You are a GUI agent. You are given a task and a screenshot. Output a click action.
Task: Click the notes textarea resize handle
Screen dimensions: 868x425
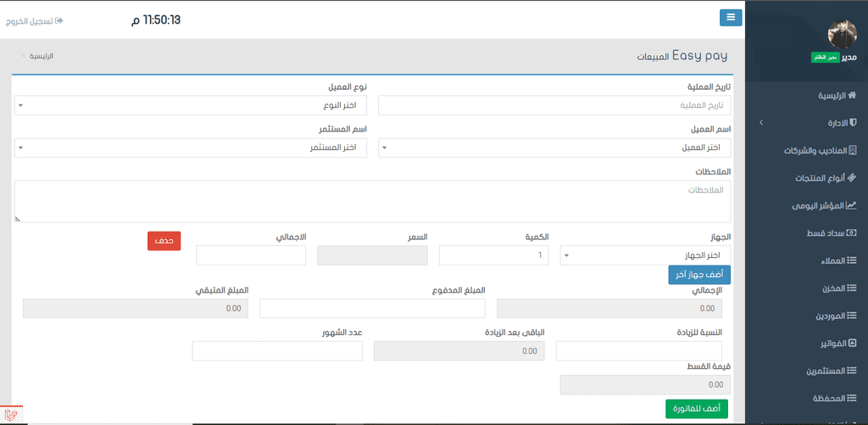pyautogui.click(x=17, y=220)
